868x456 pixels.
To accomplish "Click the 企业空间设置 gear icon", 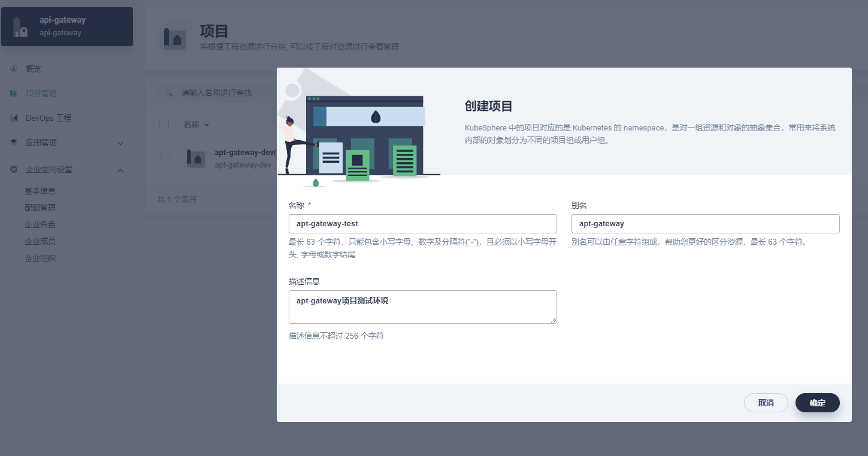I will (x=14, y=169).
